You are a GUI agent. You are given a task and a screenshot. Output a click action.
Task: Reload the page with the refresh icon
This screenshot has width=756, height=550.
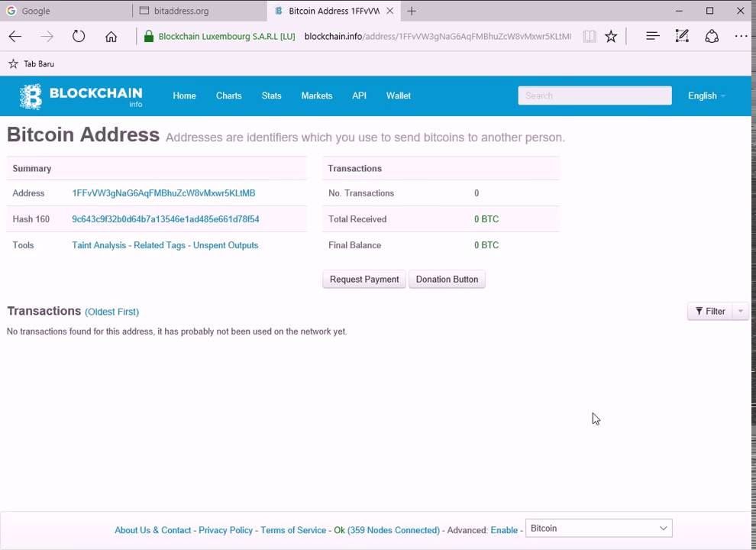coord(79,37)
